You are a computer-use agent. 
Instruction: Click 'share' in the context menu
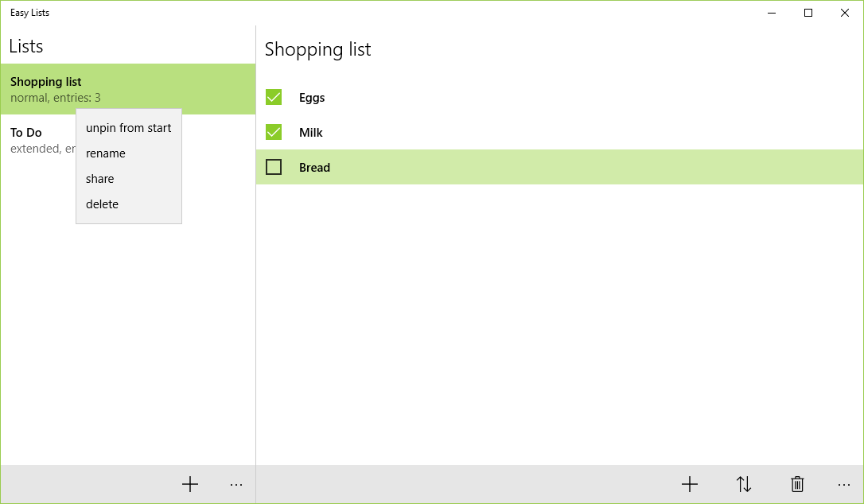click(100, 179)
